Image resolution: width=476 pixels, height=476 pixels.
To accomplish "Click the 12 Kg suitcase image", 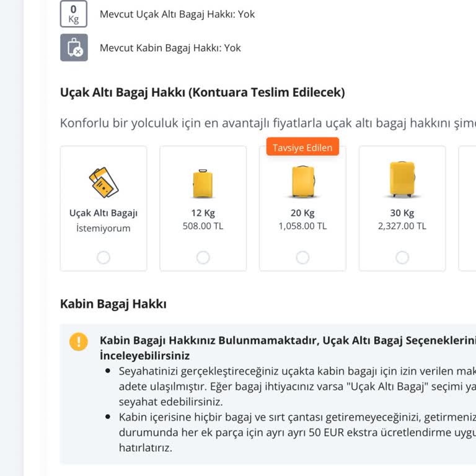I will click(x=203, y=183).
